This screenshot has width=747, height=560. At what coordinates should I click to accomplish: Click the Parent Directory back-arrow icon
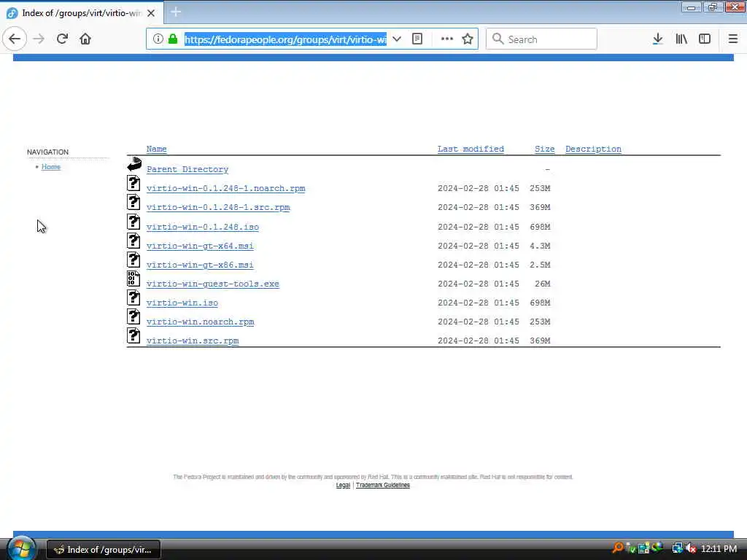point(134,164)
